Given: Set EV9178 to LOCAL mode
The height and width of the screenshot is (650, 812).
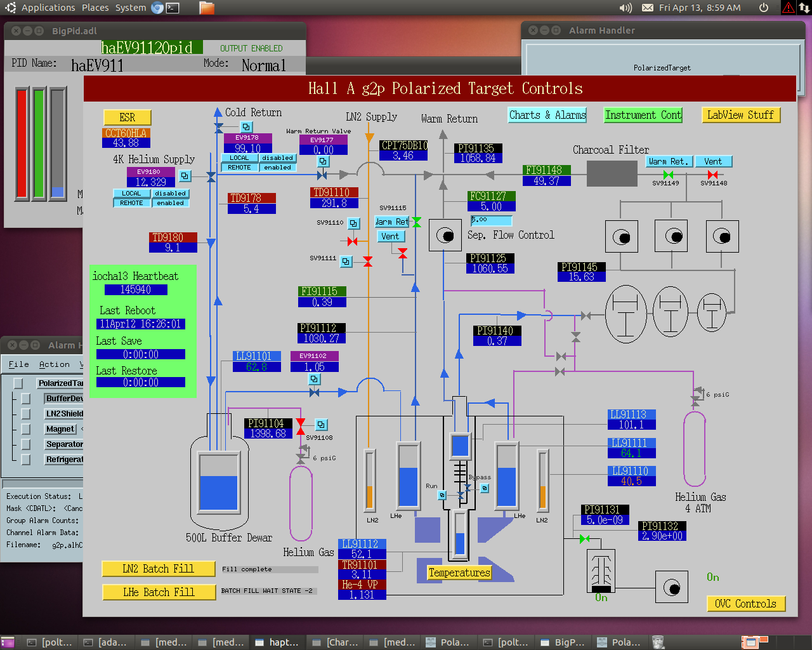Looking at the screenshot, I should pyautogui.click(x=239, y=158).
